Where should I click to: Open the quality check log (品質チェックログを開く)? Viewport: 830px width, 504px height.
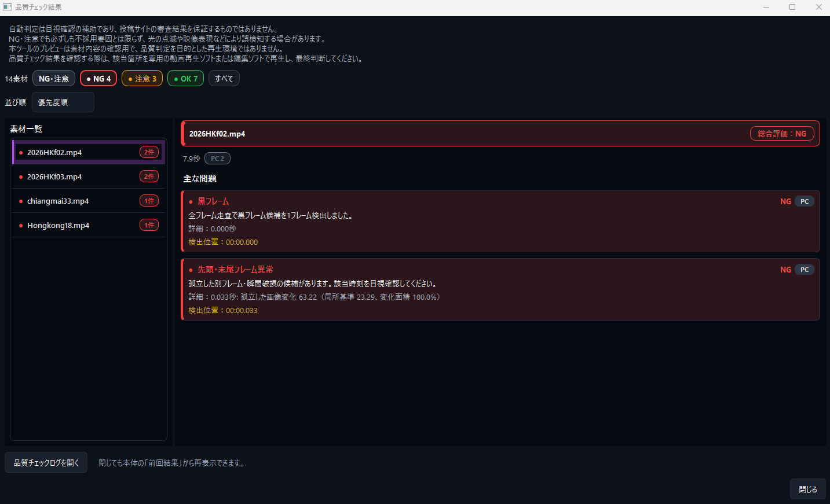(x=46, y=462)
